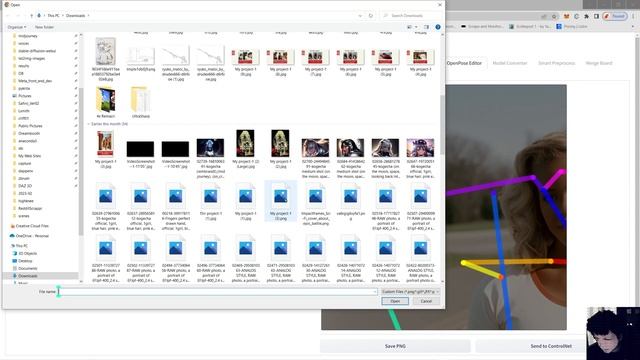Click the Chrome three-dot menu icon
The image size is (640, 360).
click(x=633, y=16)
